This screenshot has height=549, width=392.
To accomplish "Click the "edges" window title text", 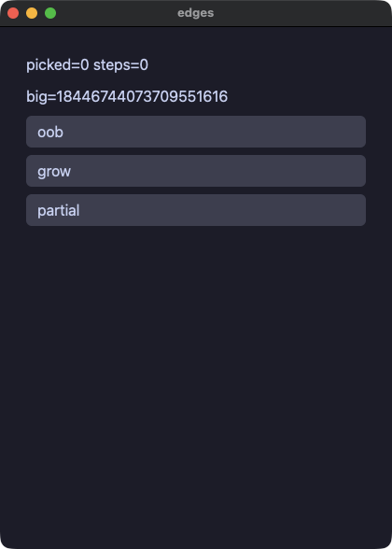I will (196, 13).
